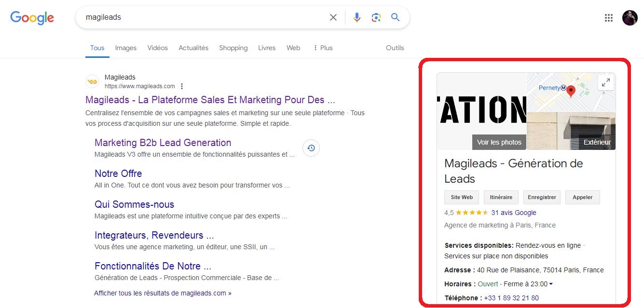Click the Agence de marketing à Paris text

pos(500,225)
